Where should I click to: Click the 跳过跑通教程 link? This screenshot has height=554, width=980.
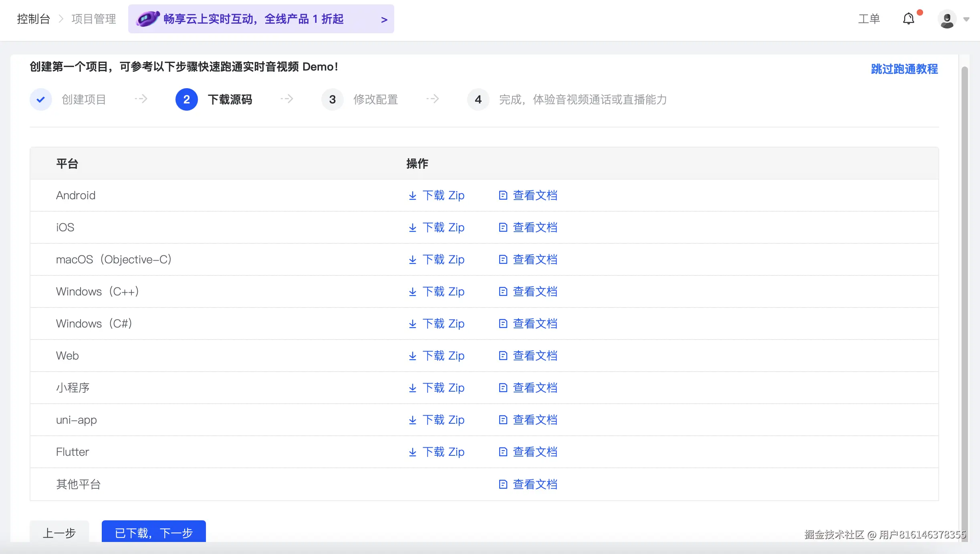[904, 69]
